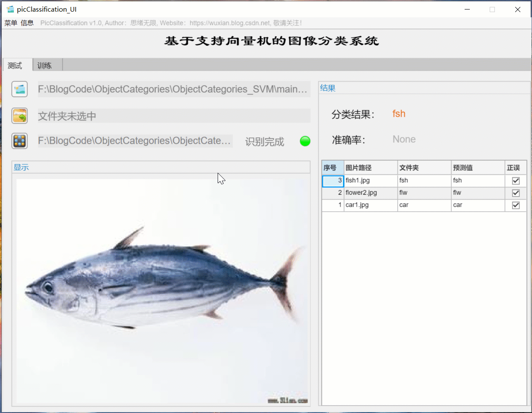Image resolution: width=532 pixels, height=413 pixels.
Task: Click row number 1 cell
Action: [333, 205]
